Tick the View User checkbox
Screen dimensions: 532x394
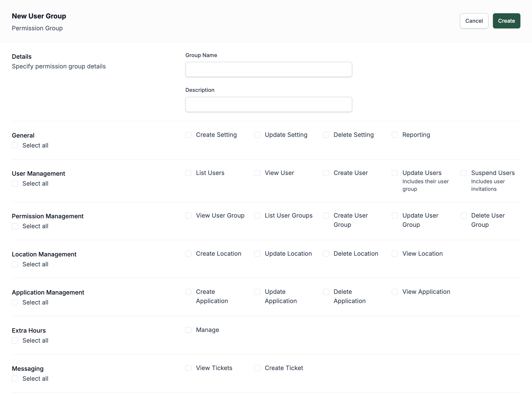click(257, 173)
